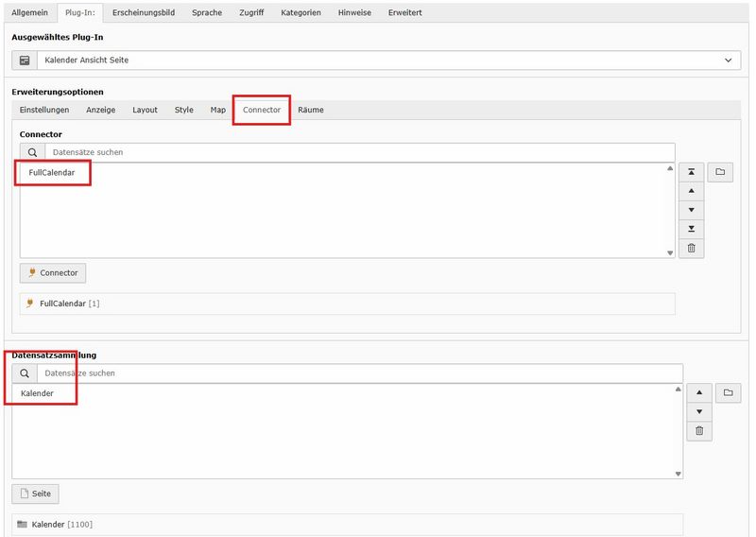Screen dimensions: 756x537
Task: Move Connector item to bottom of list
Action: [691, 229]
